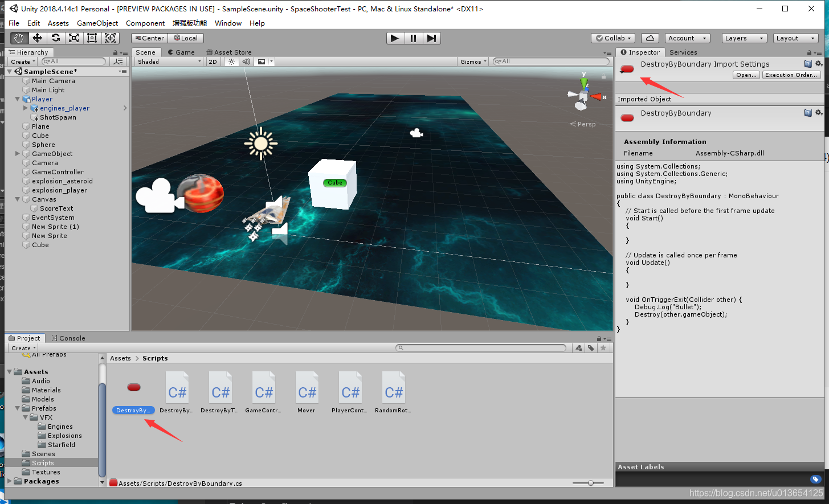This screenshot has width=829, height=504.
Task: Select explosion_asteroid in Hierarchy
Action: point(62,181)
